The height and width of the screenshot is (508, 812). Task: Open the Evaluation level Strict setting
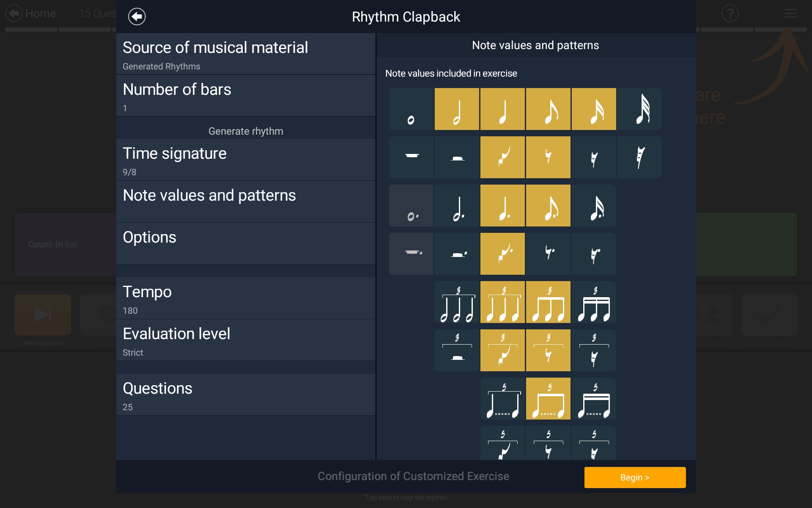246,340
